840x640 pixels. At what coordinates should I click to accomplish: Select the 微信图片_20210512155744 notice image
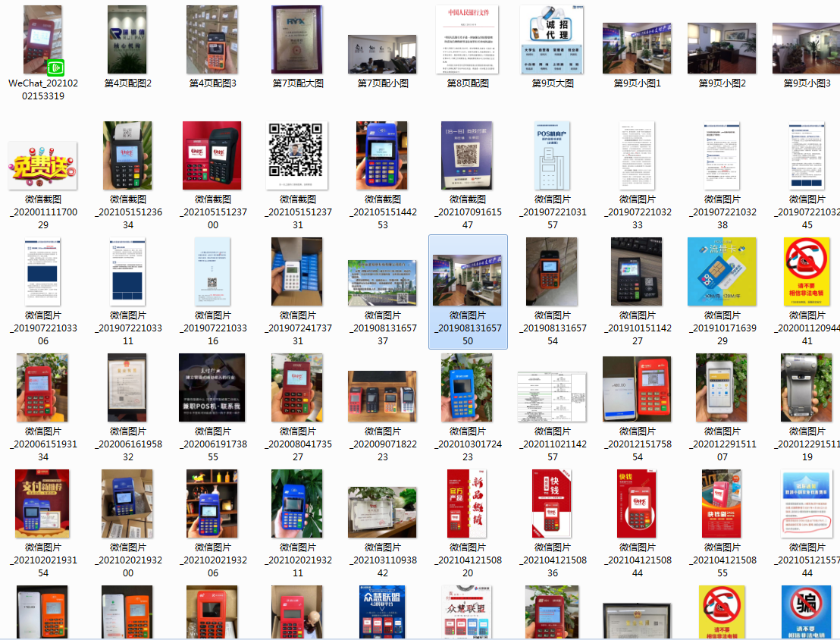(x=807, y=504)
